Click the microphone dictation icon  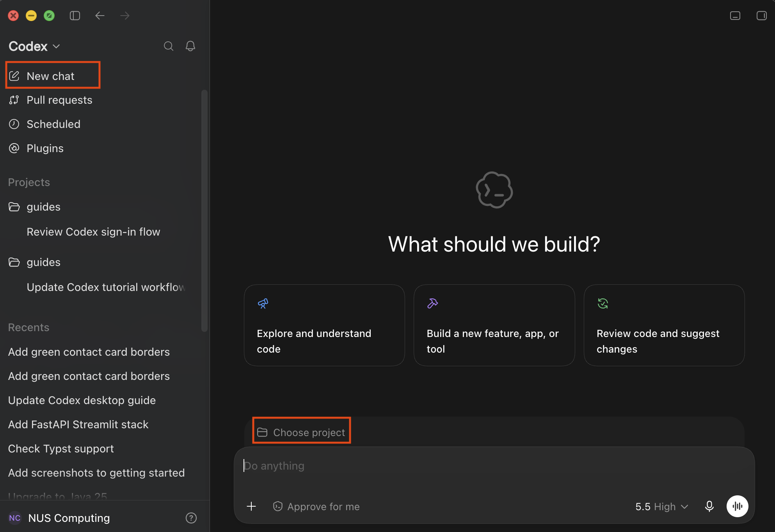tap(709, 506)
